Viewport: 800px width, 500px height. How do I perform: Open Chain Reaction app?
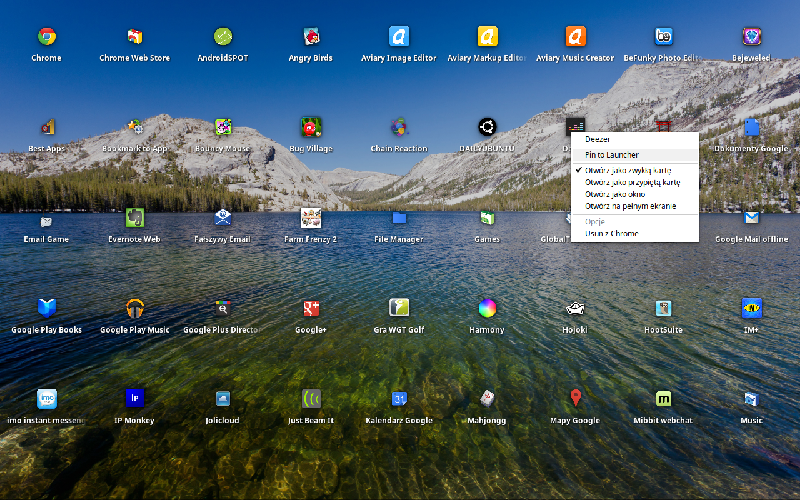(x=399, y=127)
